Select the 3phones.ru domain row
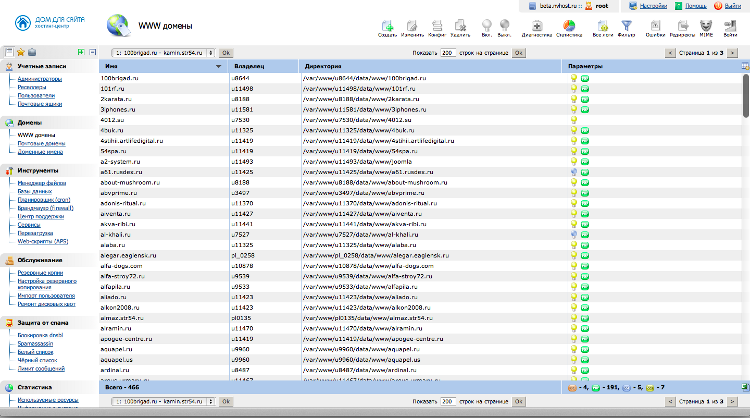Image resolution: width=750 pixels, height=418 pixels. pos(421,110)
